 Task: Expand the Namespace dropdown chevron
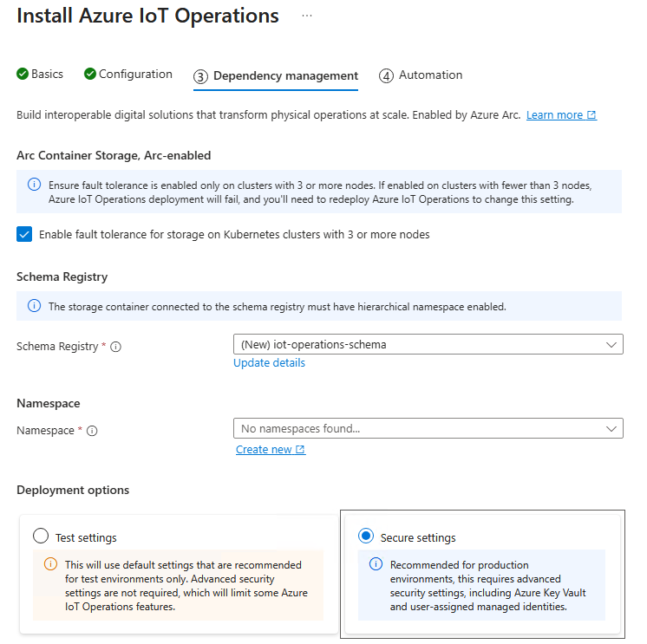pos(611,428)
